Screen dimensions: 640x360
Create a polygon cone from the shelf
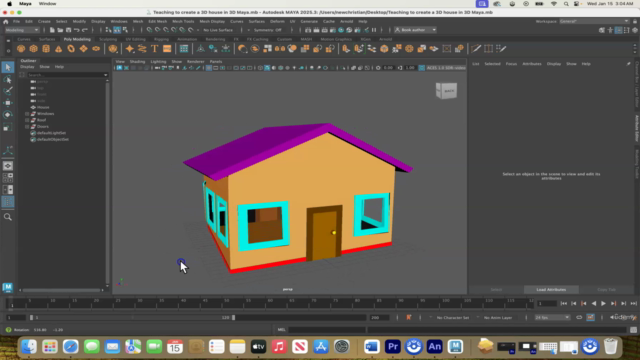coord(58,49)
